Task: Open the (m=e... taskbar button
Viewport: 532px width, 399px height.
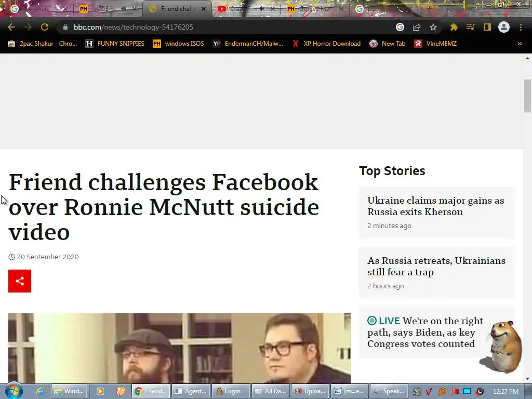Action: point(350,391)
